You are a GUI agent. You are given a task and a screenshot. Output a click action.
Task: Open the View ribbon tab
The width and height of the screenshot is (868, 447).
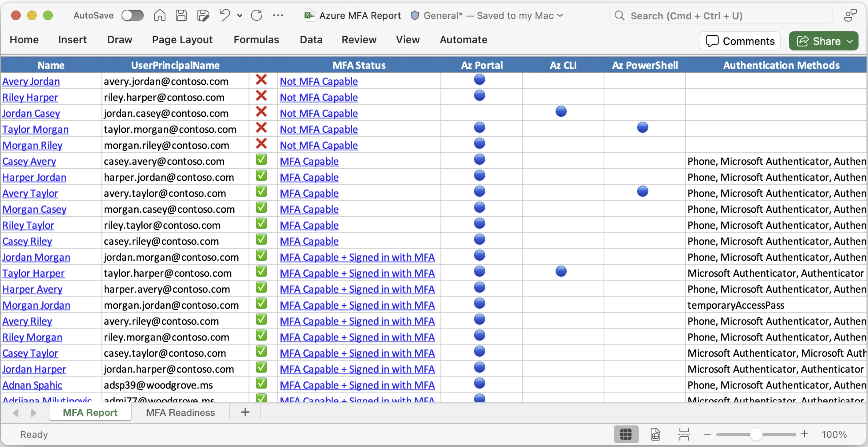(x=408, y=40)
